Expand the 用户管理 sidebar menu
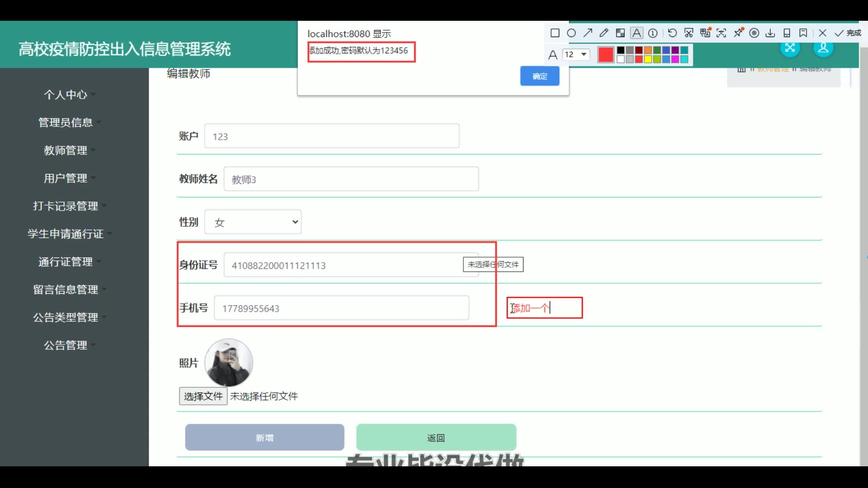This screenshot has height=488, width=868. pyautogui.click(x=70, y=178)
